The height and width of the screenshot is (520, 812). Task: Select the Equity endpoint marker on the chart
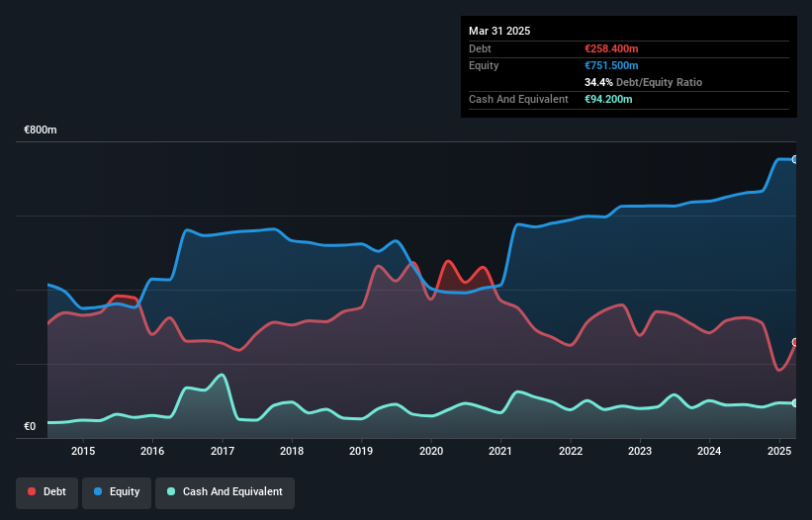click(795, 159)
